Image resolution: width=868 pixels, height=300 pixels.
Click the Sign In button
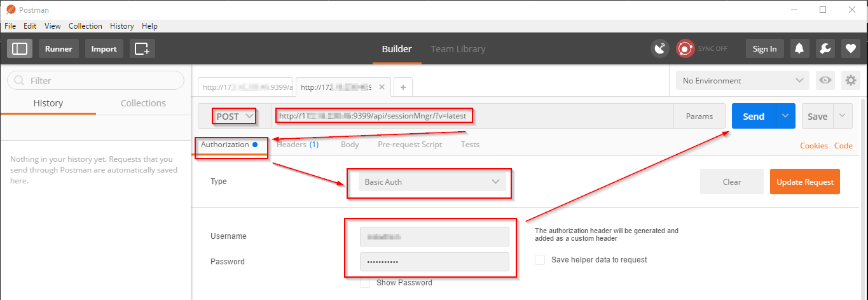(x=764, y=48)
